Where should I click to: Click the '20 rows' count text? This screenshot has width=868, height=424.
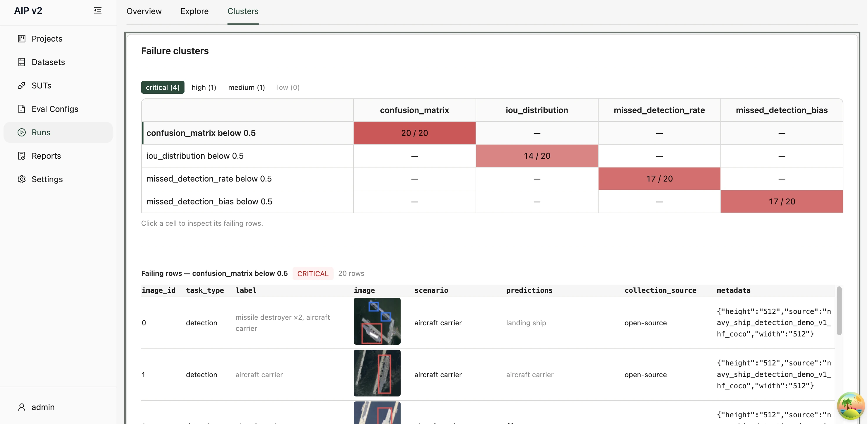(x=351, y=273)
